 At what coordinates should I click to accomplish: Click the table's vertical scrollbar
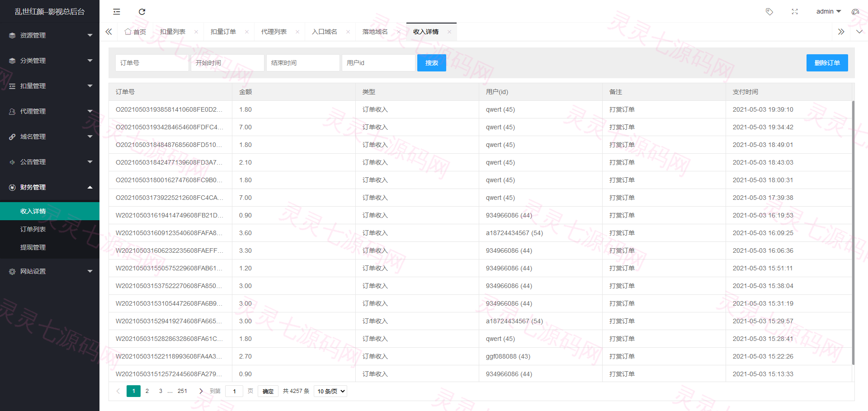853,232
